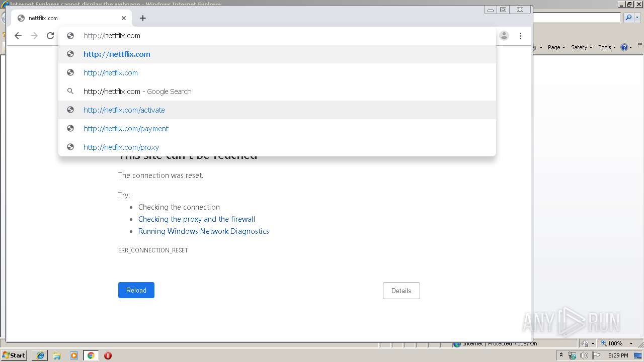Image resolution: width=644 pixels, height=362 pixels.
Task: Type in the IE search box
Action: tap(577, 18)
